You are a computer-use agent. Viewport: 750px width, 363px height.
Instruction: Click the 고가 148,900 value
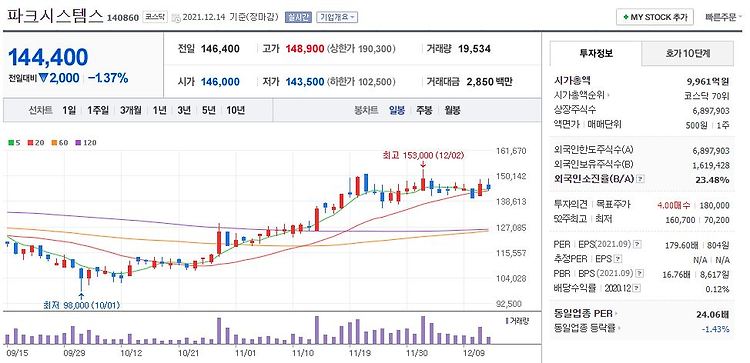(305, 49)
